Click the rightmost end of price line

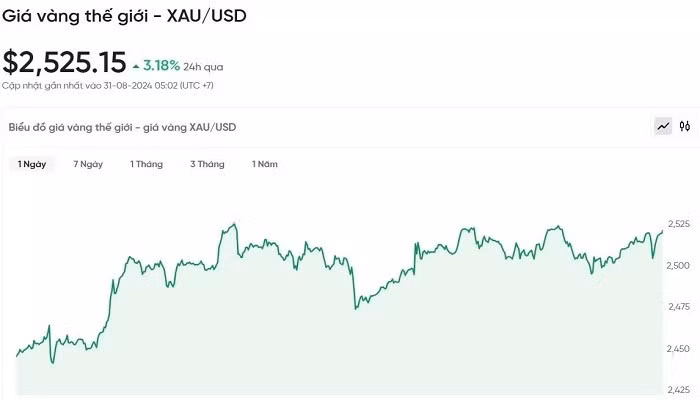[662, 231]
